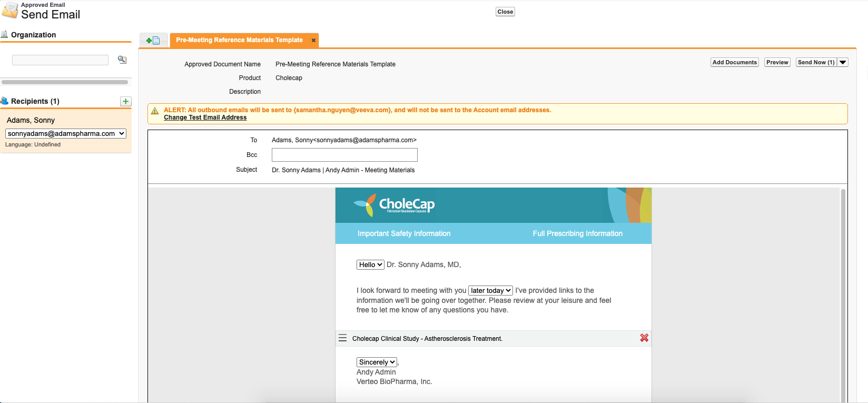
Task: Open the Sincerely closing dropdown
Action: tap(377, 362)
